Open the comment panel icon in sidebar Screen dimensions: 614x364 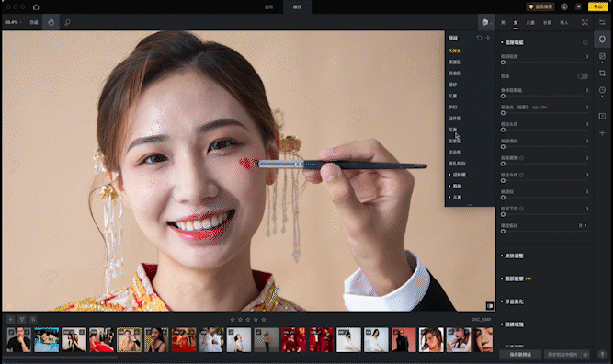click(602, 116)
